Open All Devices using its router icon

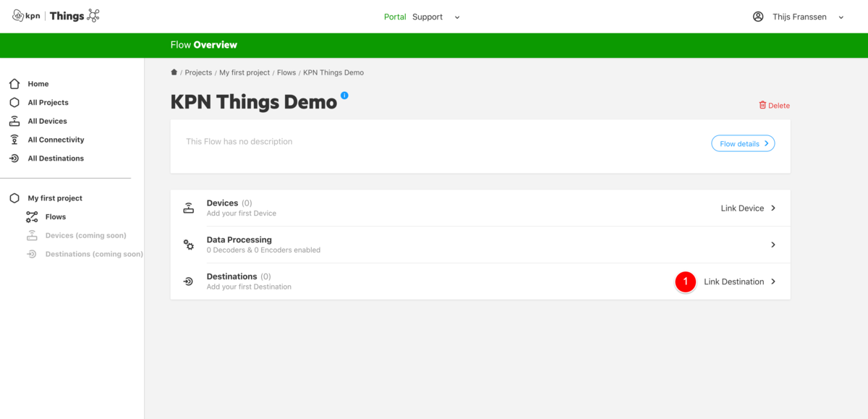(14, 121)
